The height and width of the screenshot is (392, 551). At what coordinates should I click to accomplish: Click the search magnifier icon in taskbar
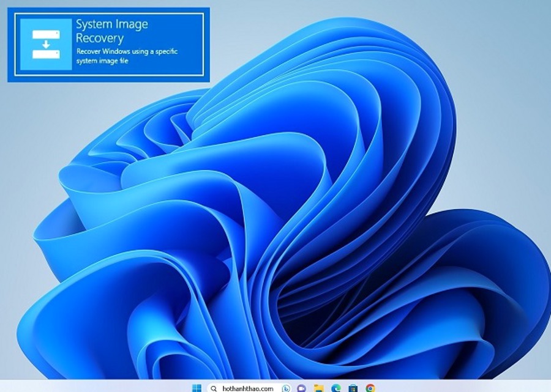coord(214,388)
